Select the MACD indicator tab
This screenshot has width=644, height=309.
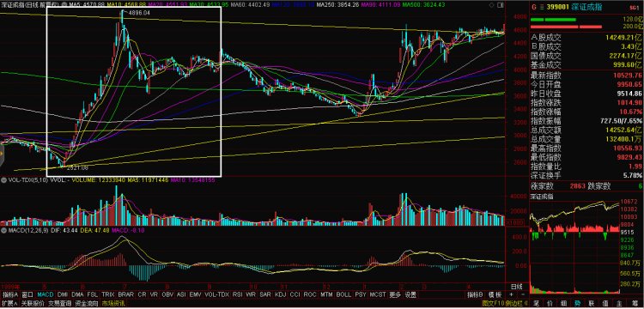point(46,294)
